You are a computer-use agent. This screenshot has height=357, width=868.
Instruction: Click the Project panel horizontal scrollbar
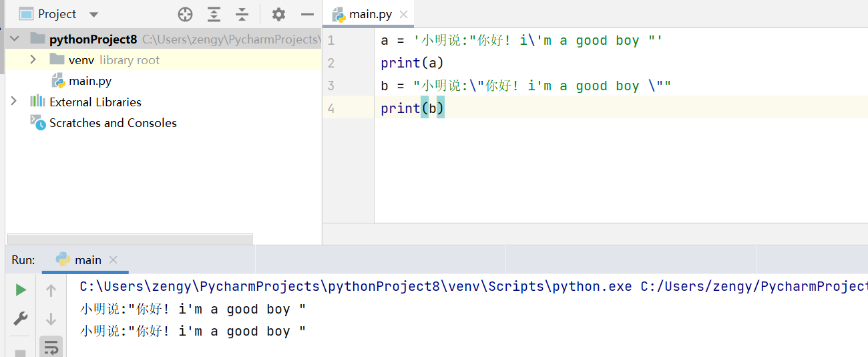click(x=130, y=239)
